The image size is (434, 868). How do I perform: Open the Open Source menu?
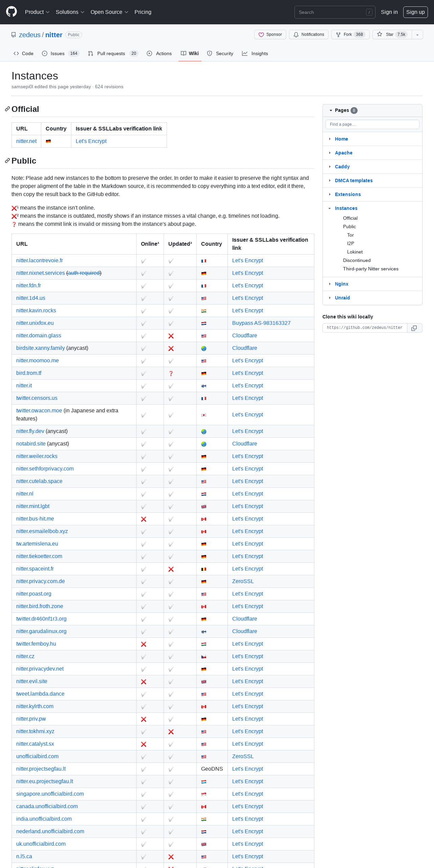tap(109, 12)
